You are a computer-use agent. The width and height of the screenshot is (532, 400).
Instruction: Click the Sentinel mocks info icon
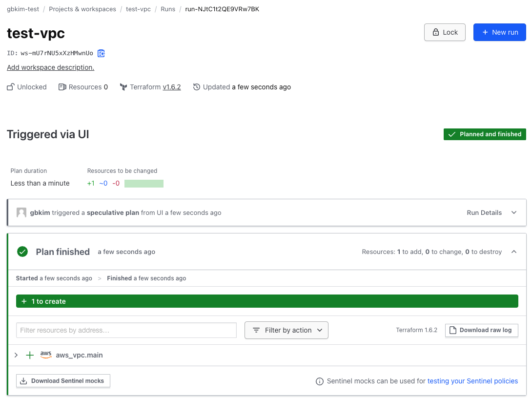[320, 381]
